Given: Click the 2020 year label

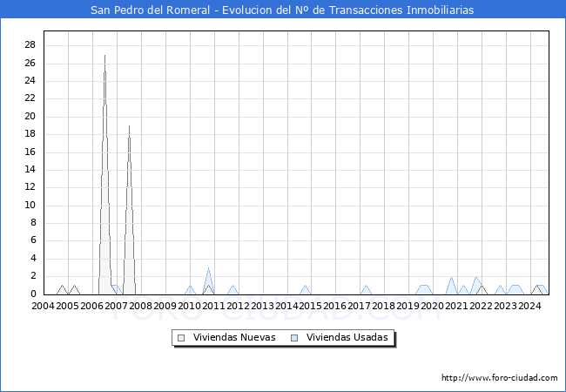Looking at the screenshot, I should (433, 306).
